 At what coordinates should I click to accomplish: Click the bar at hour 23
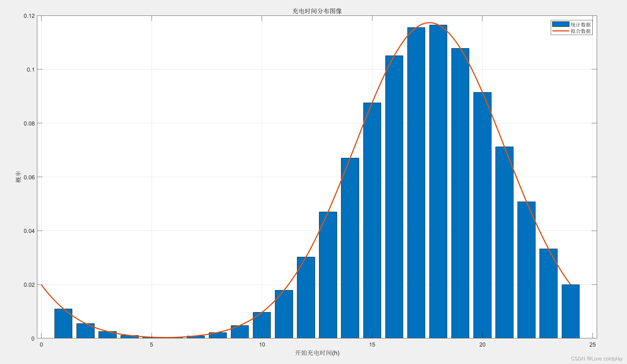tap(549, 294)
